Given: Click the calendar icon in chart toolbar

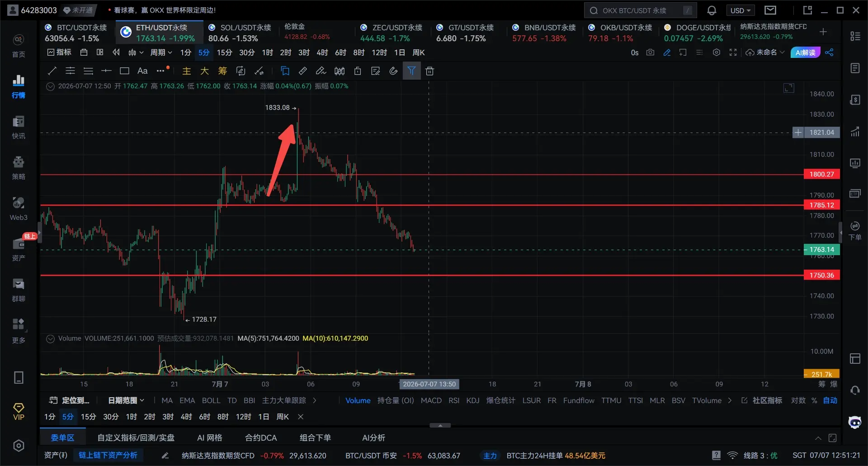Looking at the screenshot, I should (x=84, y=52).
